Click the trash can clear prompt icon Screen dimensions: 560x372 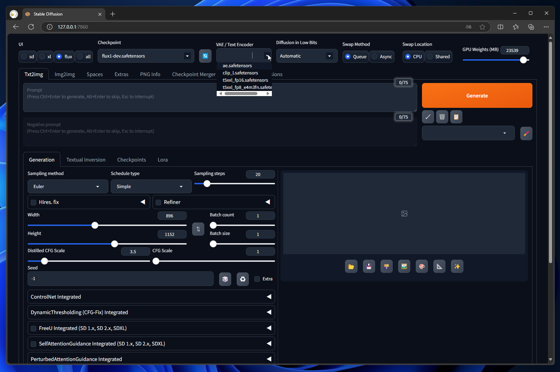(x=442, y=117)
